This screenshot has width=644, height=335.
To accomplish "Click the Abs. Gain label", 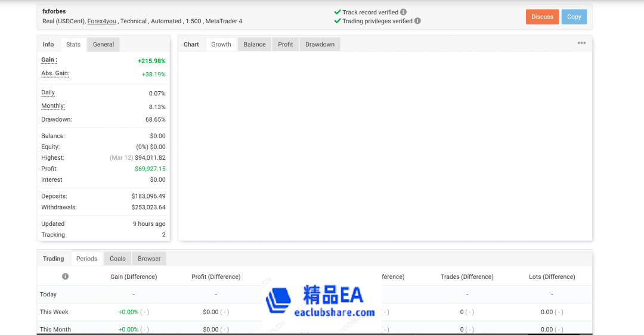I will (x=55, y=73).
